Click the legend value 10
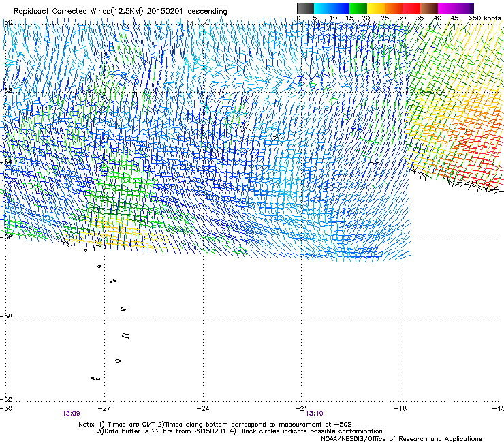Image resolution: width=504 pixels, height=443 pixels. coord(333,18)
